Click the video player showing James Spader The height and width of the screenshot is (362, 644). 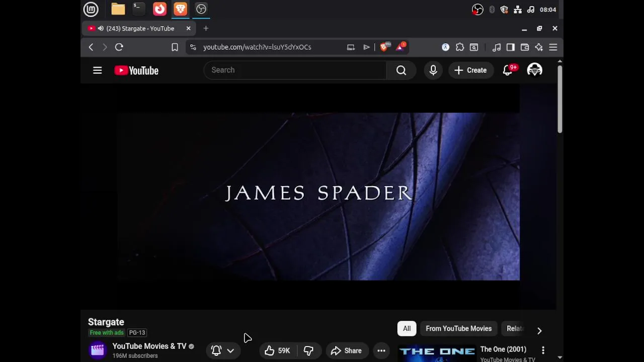(x=318, y=196)
